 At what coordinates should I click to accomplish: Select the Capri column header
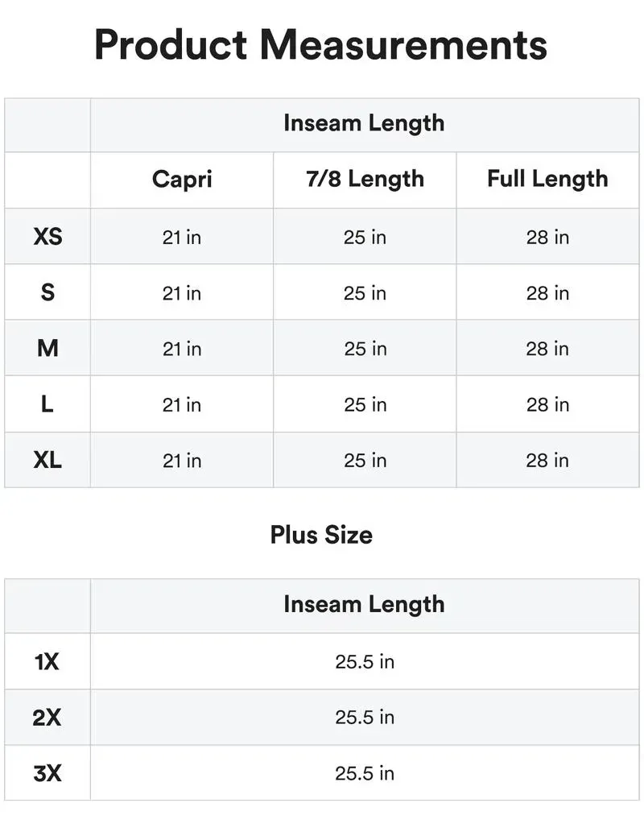[182, 179]
